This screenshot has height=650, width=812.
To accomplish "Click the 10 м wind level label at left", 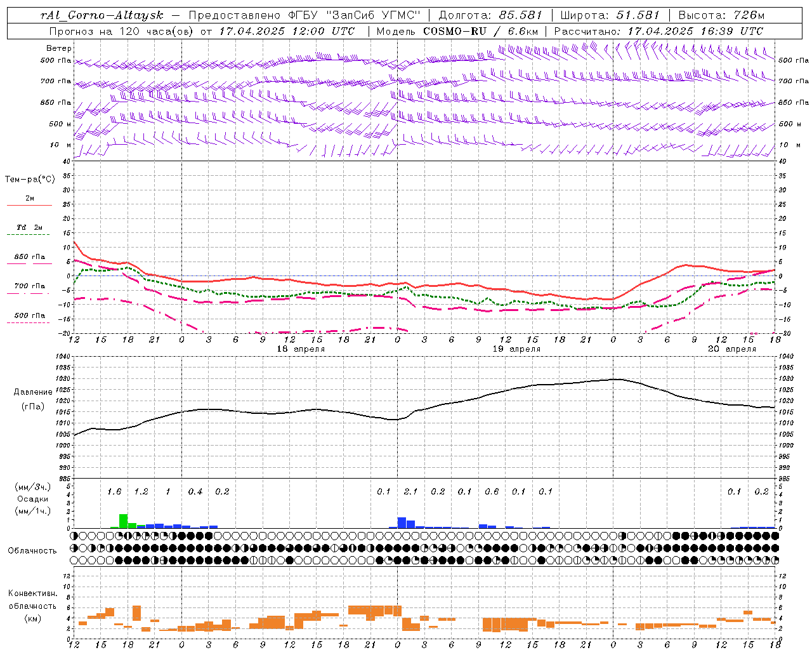I will pos(60,145).
